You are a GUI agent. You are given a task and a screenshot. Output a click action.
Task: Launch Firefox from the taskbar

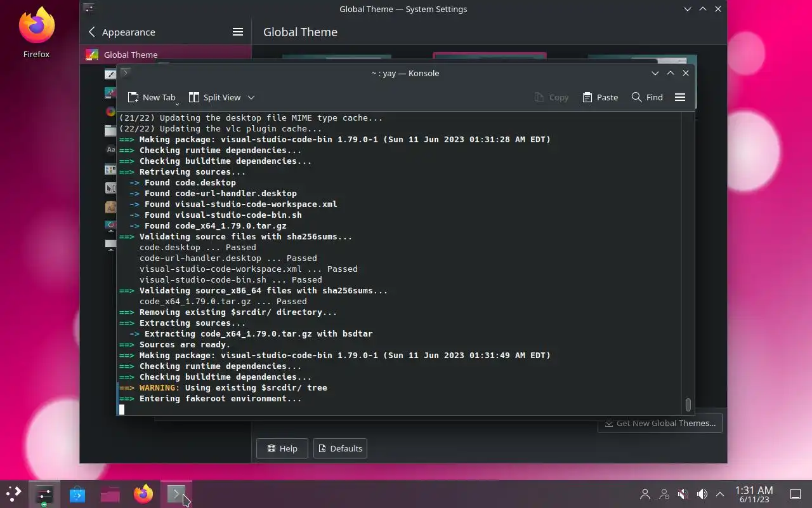coord(143,493)
